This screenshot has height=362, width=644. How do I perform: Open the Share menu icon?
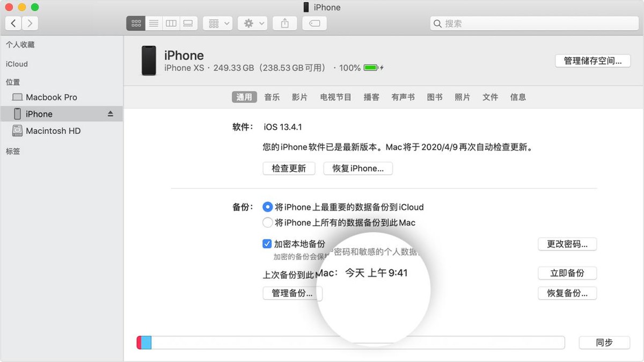[284, 23]
